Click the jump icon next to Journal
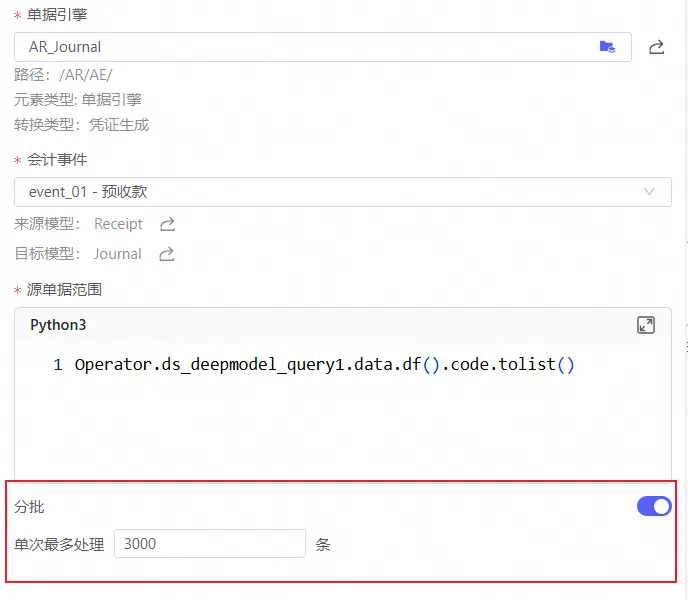The height and width of the screenshot is (600, 688). point(167,254)
